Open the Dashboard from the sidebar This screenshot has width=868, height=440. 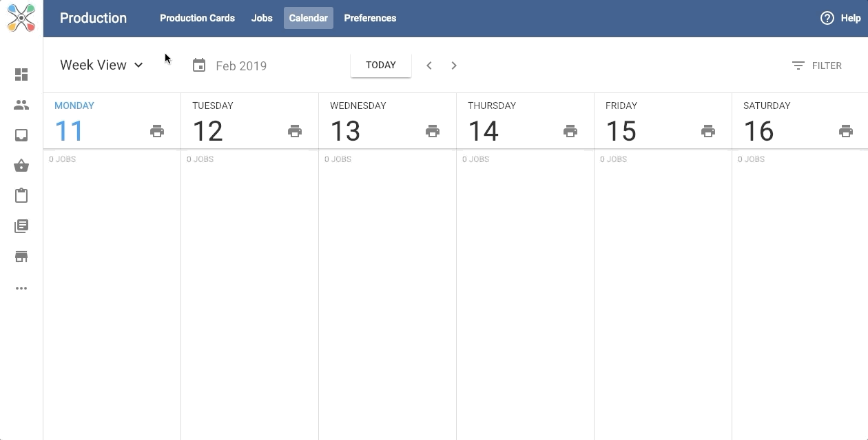21,74
